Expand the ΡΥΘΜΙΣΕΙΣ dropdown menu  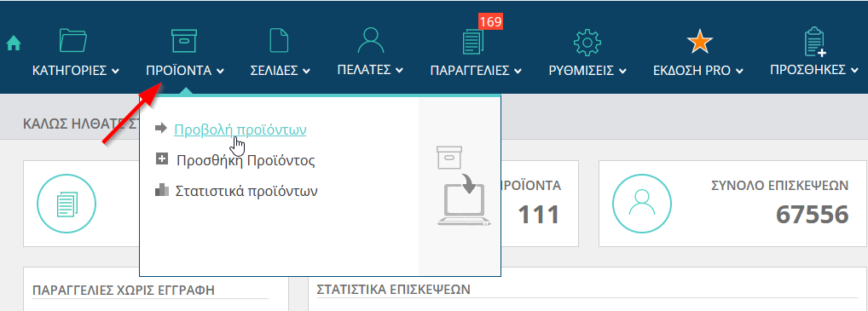[587, 71]
